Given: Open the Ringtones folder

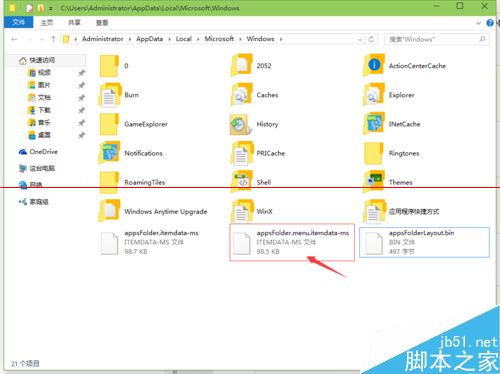Looking at the screenshot, I should [391, 153].
